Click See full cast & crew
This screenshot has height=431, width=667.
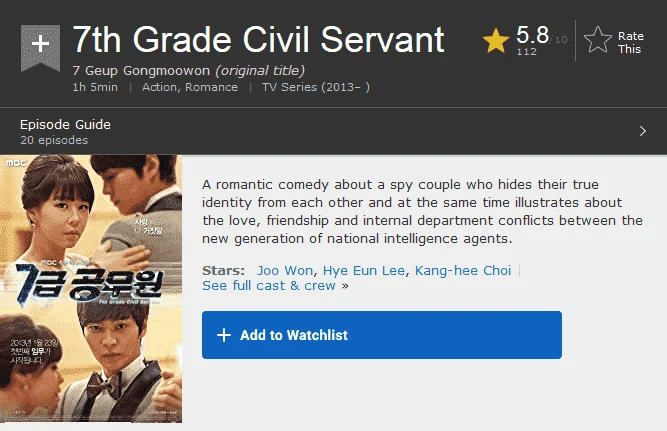(269, 285)
